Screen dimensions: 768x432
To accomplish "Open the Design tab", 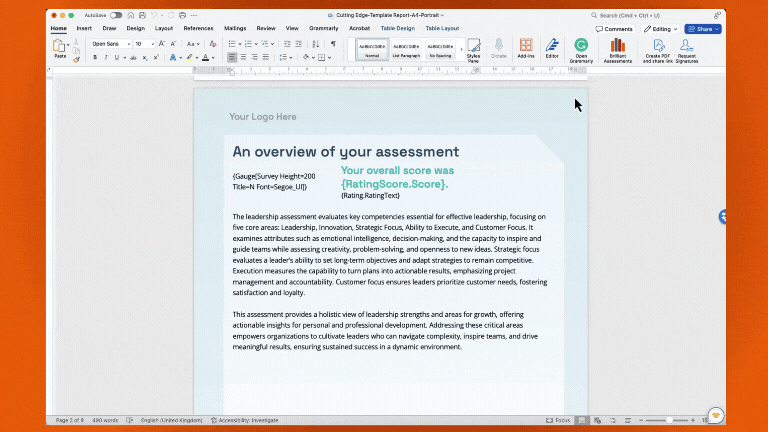I will pyautogui.click(x=136, y=28).
